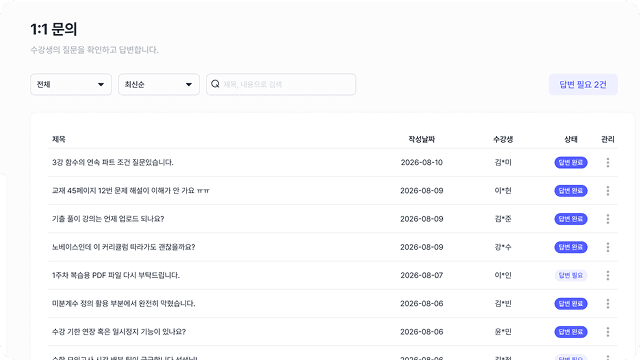Open inquiry '노베이스인데 이 커리큘럼 따라가도 괜찮을까요?'
Screen dimensions: 640x360
tap(123, 247)
